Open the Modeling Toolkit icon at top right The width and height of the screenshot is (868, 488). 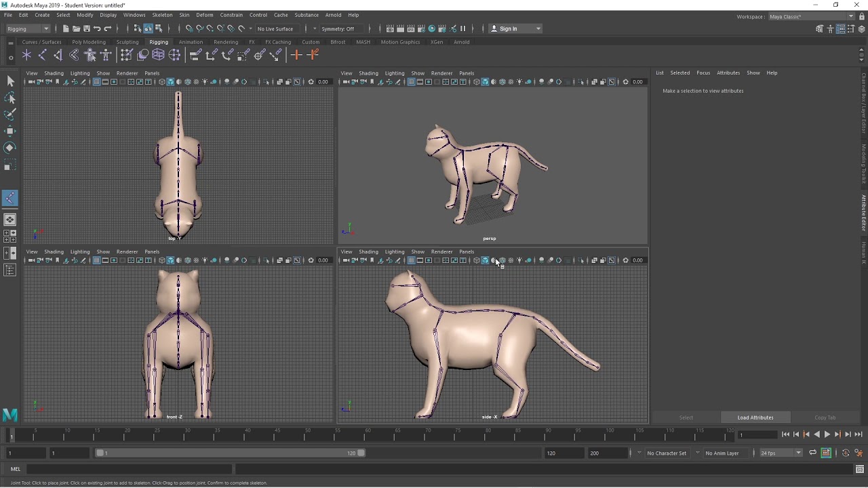point(820,28)
